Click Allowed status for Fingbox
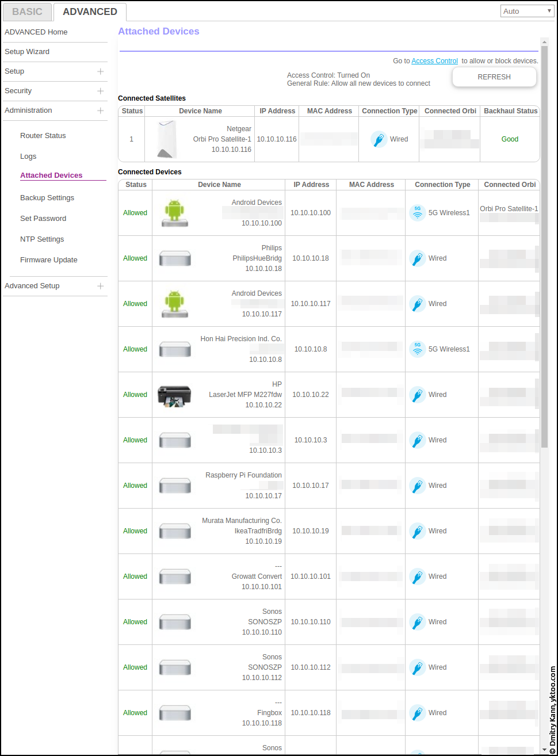Image resolution: width=558 pixels, height=756 pixels. tap(135, 713)
